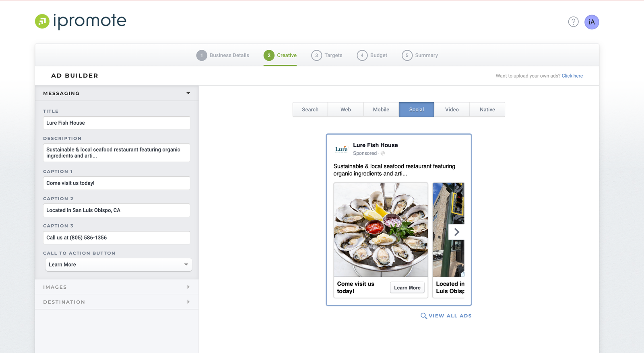644x353 pixels.
Task: Switch to the Native ad tab
Action: [487, 110]
